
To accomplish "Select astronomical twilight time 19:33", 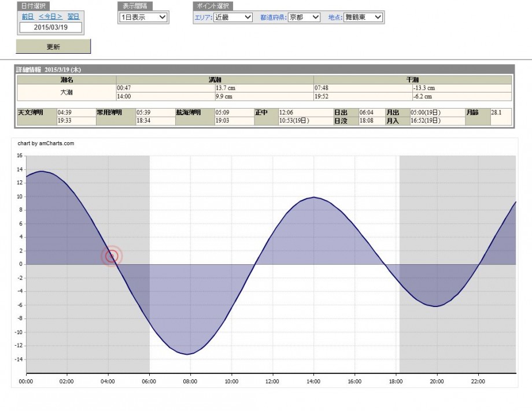I will pos(76,121).
